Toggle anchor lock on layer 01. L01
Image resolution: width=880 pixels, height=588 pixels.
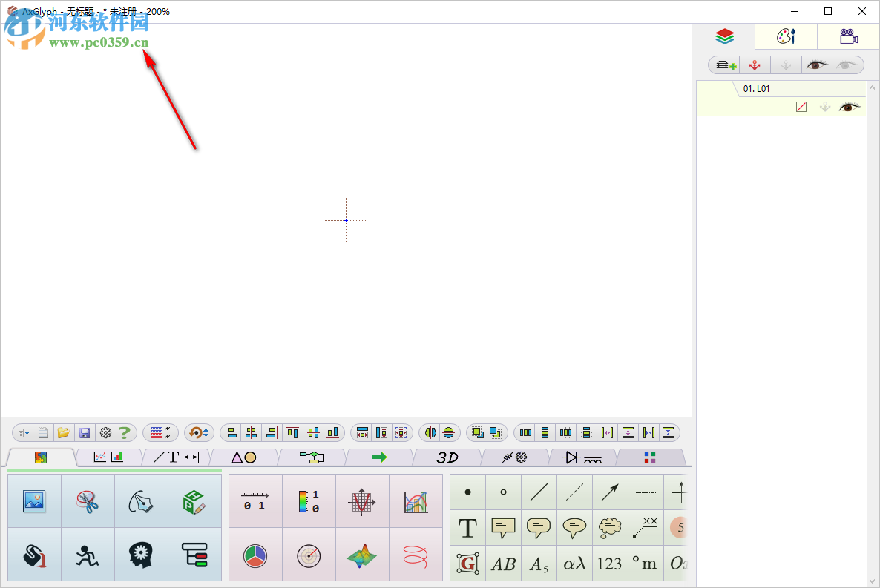824,107
